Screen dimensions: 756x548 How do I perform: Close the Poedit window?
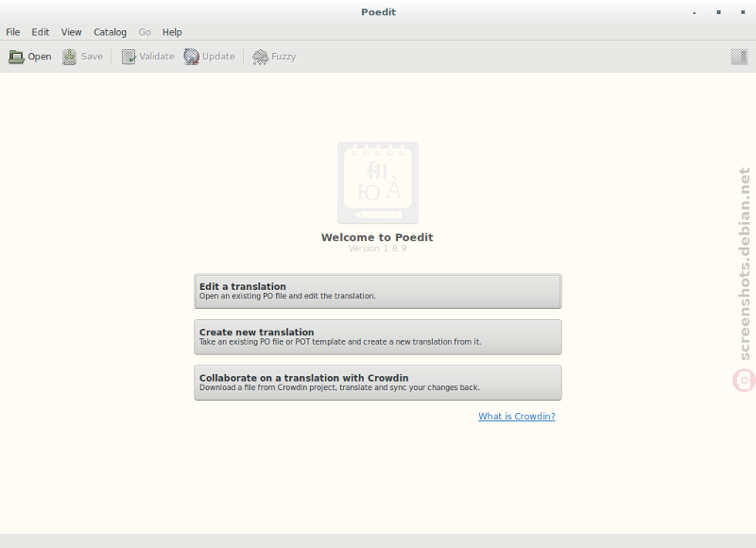pos(743,12)
